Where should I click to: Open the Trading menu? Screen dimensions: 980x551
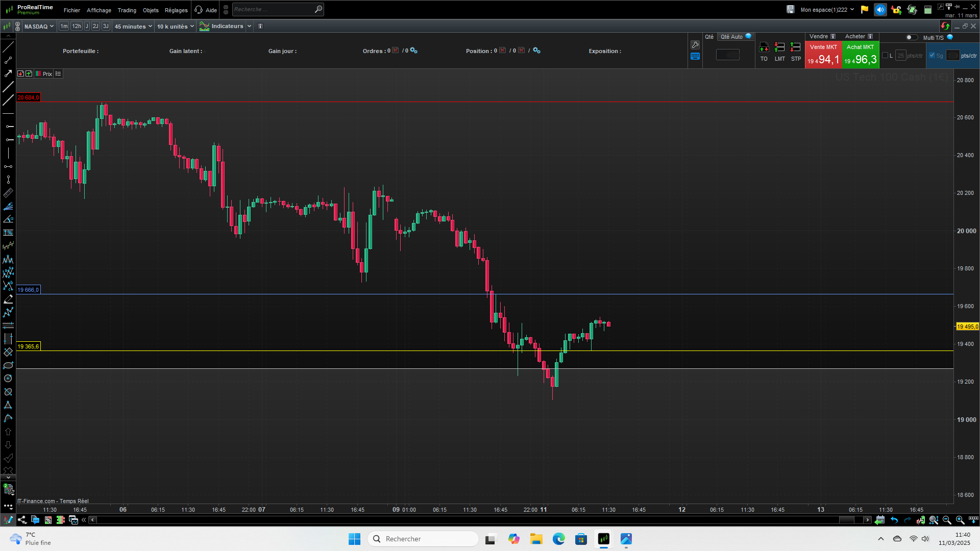click(127, 10)
